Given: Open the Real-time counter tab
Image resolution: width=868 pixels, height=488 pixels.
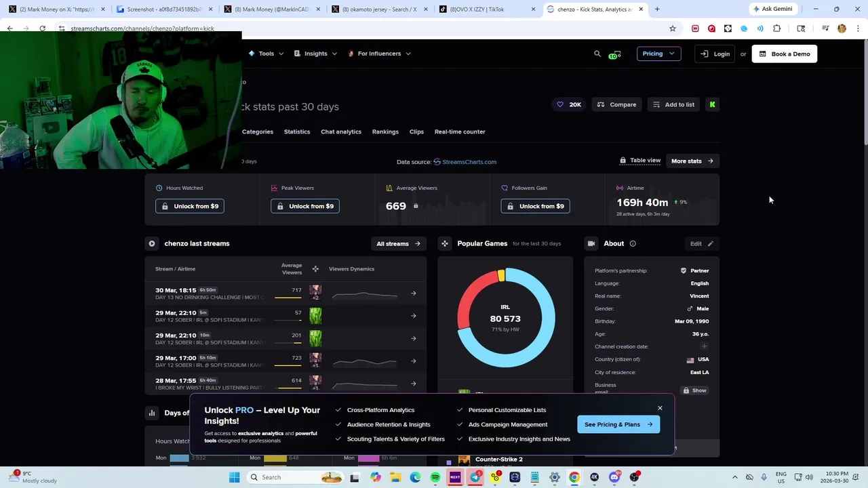Looking at the screenshot, I should [x=460, y=131].
